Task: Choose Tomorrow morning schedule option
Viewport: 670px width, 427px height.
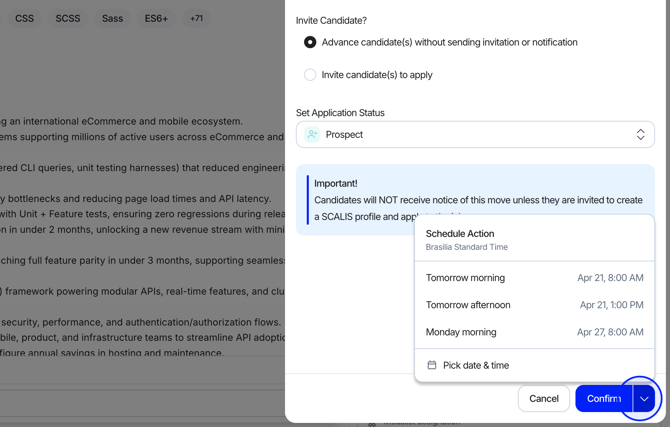Action: pyautogui.click(x=534, y=278)
